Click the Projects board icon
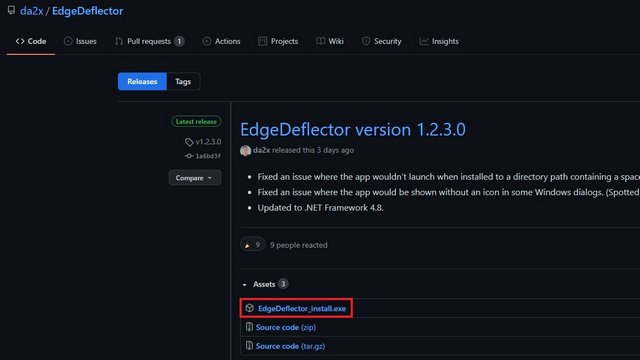This screenshot has height=360, width=640. [262, 41]
